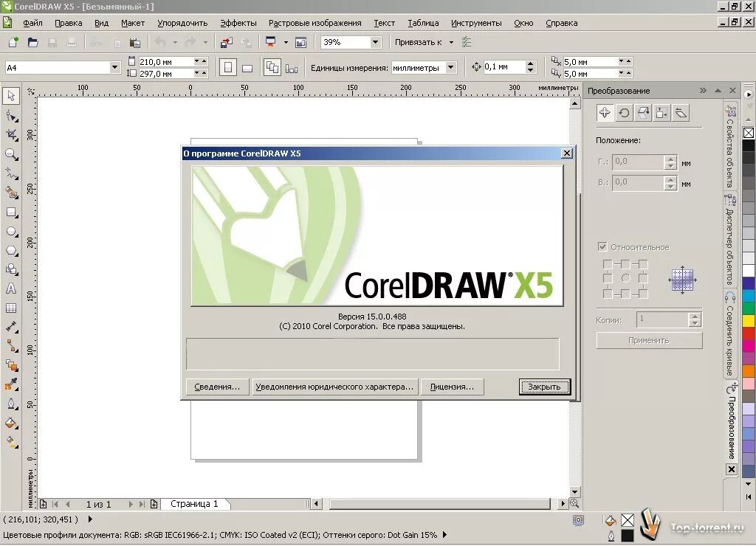Switch to the Rotate transformation mode

coord(624,113)
